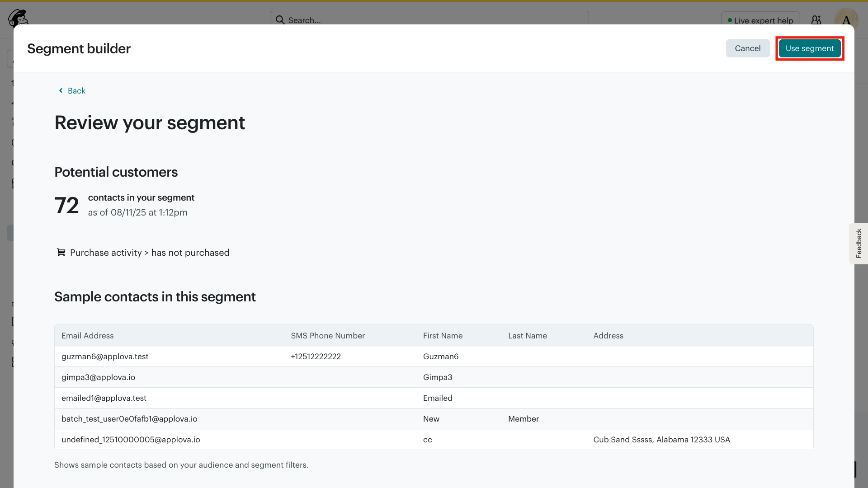Click the Use segment button
This screenshot has width=868, height=488.
coord(809,48)
